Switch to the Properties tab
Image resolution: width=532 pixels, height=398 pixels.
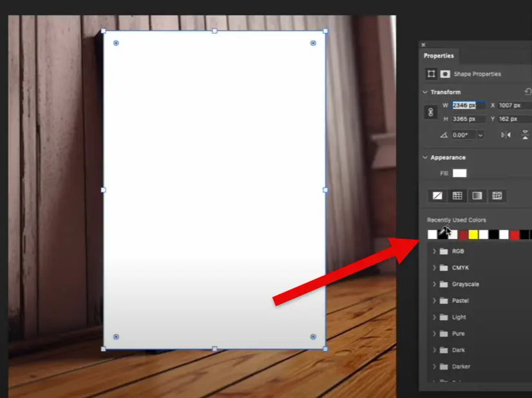pos(439,56)
